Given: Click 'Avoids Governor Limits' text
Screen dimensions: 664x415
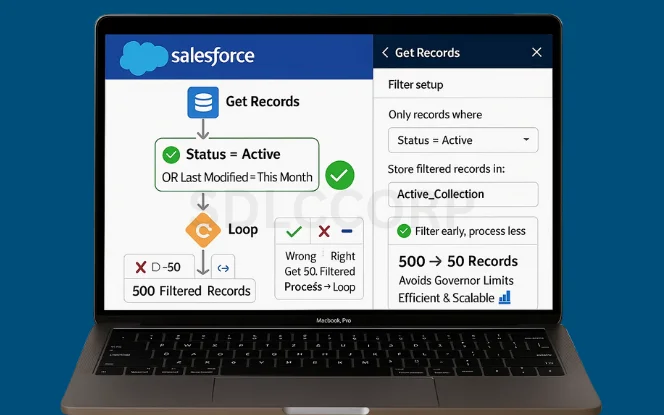Looking at the screenshot, I should tap(456, 280).
